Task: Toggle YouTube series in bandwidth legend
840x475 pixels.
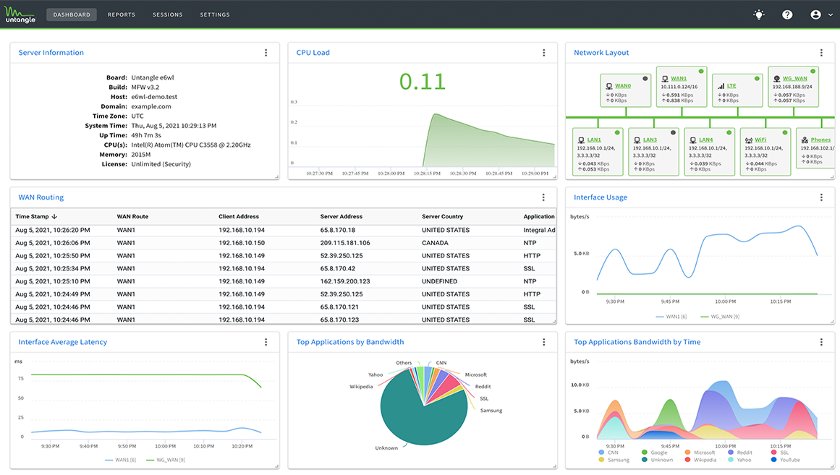Action: point(785,460)
